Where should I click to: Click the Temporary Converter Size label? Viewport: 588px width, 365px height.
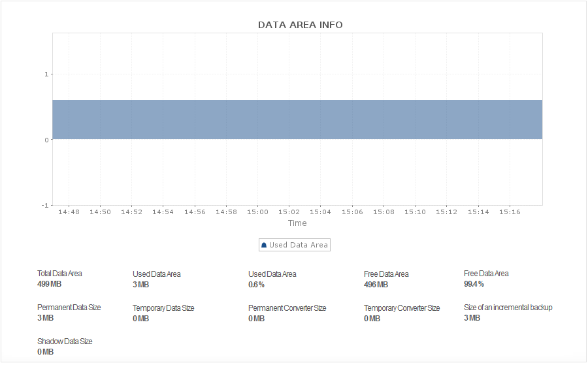[x=402, y=308]
